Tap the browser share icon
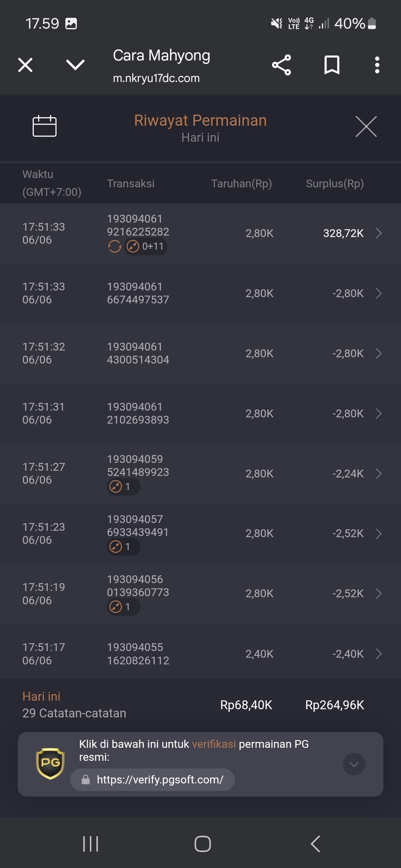 281,65
